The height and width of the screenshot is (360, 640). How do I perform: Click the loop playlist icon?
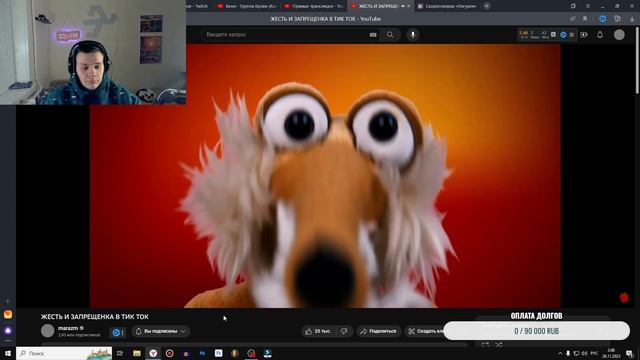click(x=485, y=345)
